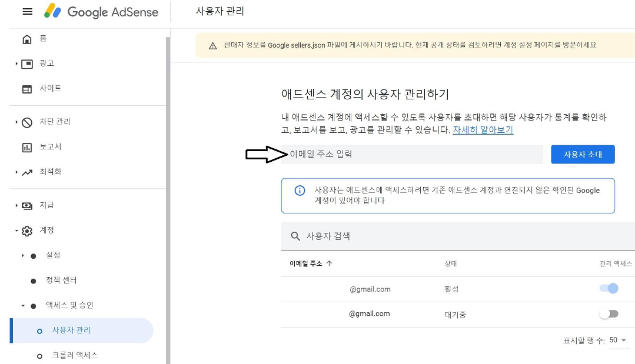
Task: Click the warning triangle in banner
Action: [x=212, y=46]
